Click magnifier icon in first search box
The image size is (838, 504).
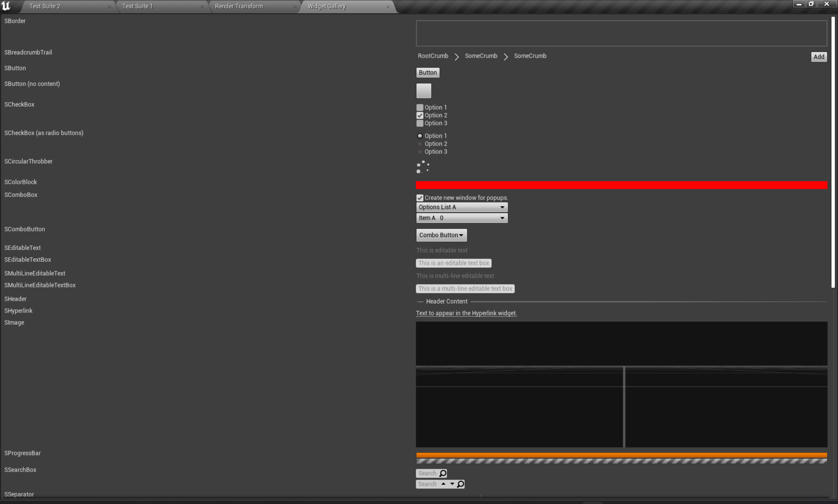443,473
